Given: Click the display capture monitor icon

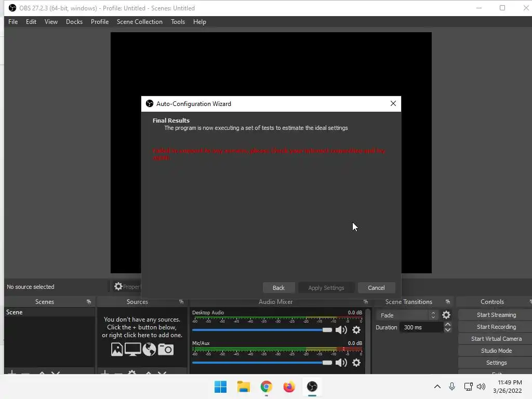Looking at the screenshot, I should coord(132,350).
